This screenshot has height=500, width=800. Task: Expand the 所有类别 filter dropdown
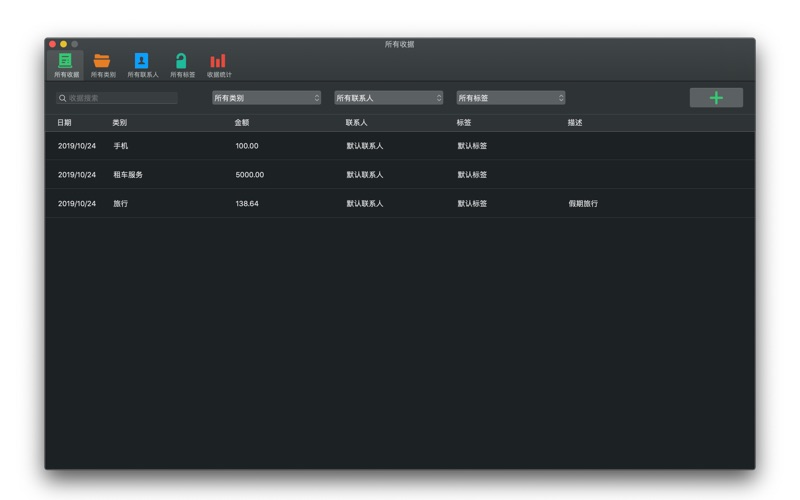click(x=266, y=98)
